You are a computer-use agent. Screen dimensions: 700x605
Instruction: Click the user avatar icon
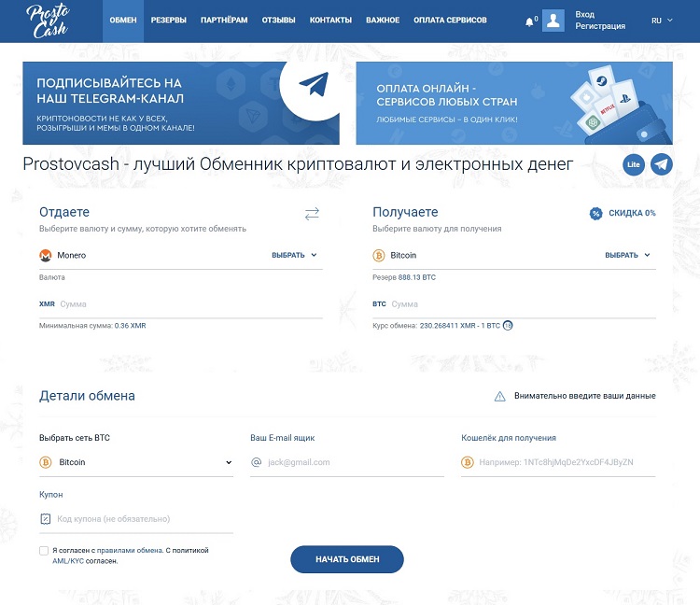pyautogui.click(x=553, y=21)
